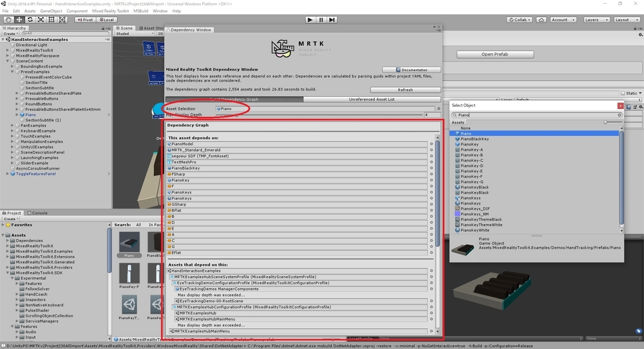Switch to the Scene tab
644x349 pixels.
click(x=125, y=28)
